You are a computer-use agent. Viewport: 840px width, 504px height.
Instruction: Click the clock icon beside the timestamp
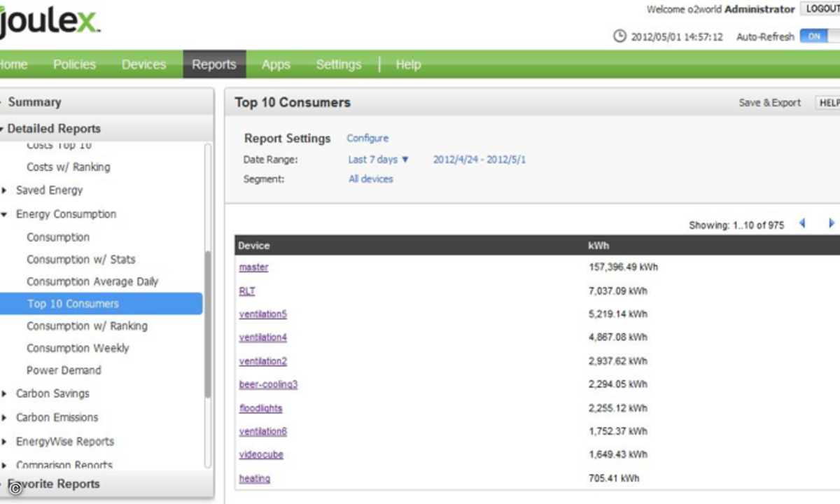[x=619, y=36]
